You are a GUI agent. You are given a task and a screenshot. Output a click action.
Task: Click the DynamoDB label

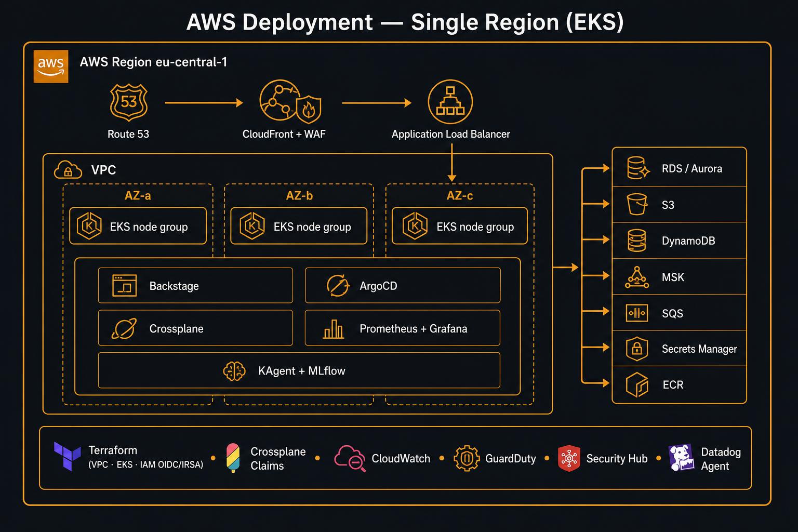(688, 241)
